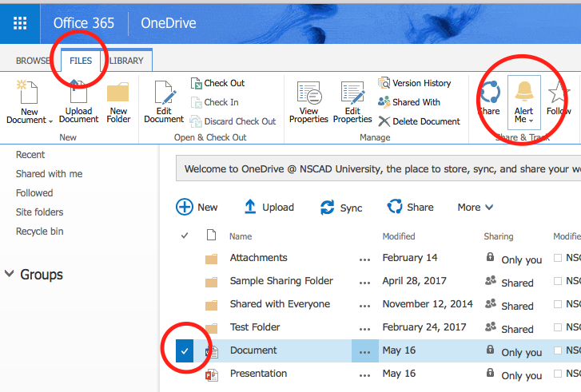Open the ellipsis menu for Document
Image resolution: width=581 pixels, height=392 pixels.
pyautogui.click(x=365, y=352)
